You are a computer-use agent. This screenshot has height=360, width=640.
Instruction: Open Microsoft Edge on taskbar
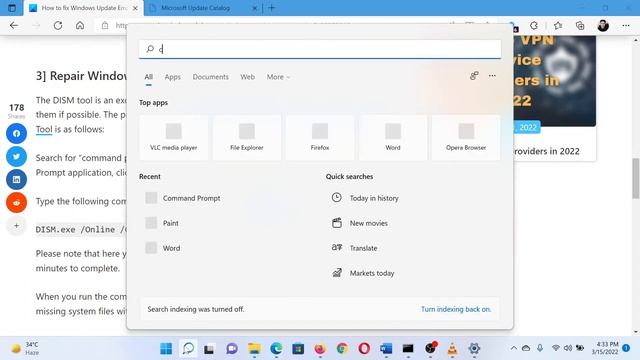pyautogui.click(x=276, y=349)
